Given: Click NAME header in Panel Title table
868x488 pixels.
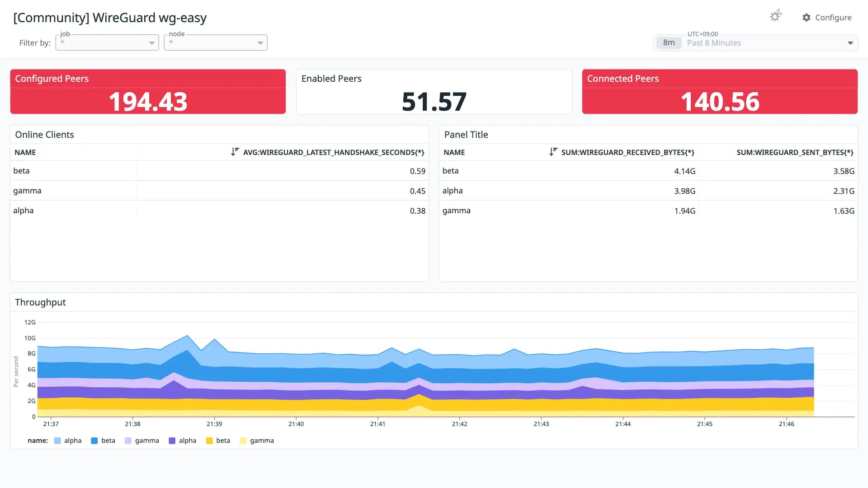Looking at the screenshot, I should pyautogui.click(x=454, y=152).
